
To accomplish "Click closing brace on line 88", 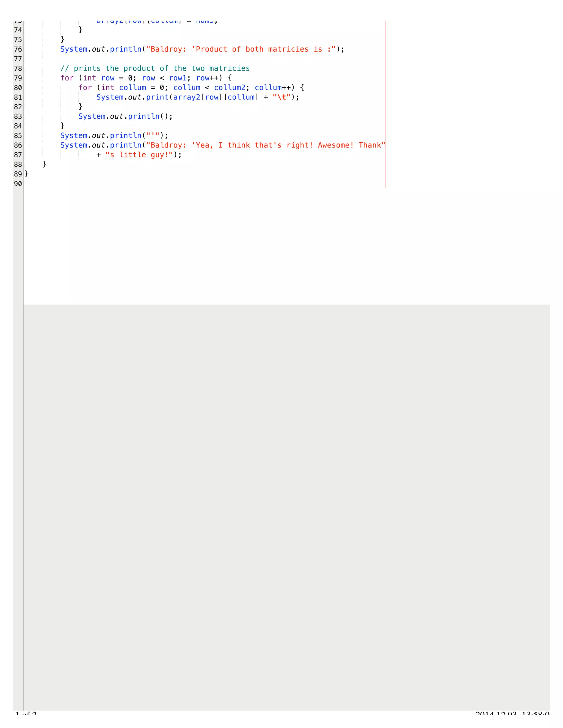I will click(44, 164).
